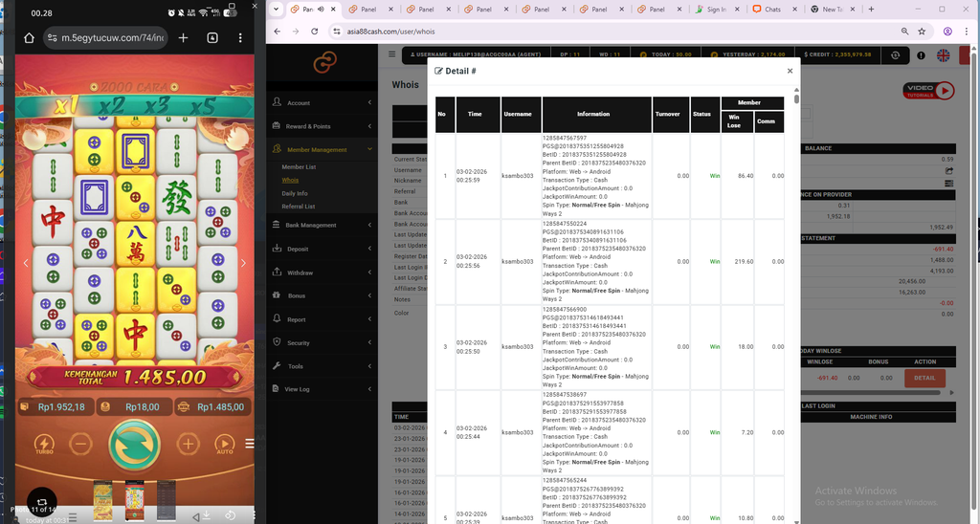Switch to the New Tab tab
The image size is (980, 524).
(x=833, y=10)
